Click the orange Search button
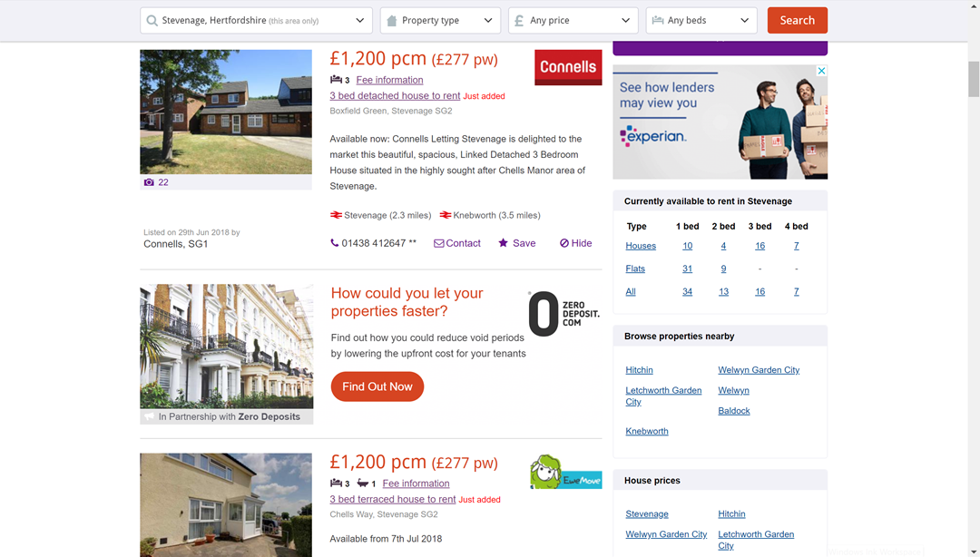Viewport: 980px width, 557px height. [x=797, y=21]
